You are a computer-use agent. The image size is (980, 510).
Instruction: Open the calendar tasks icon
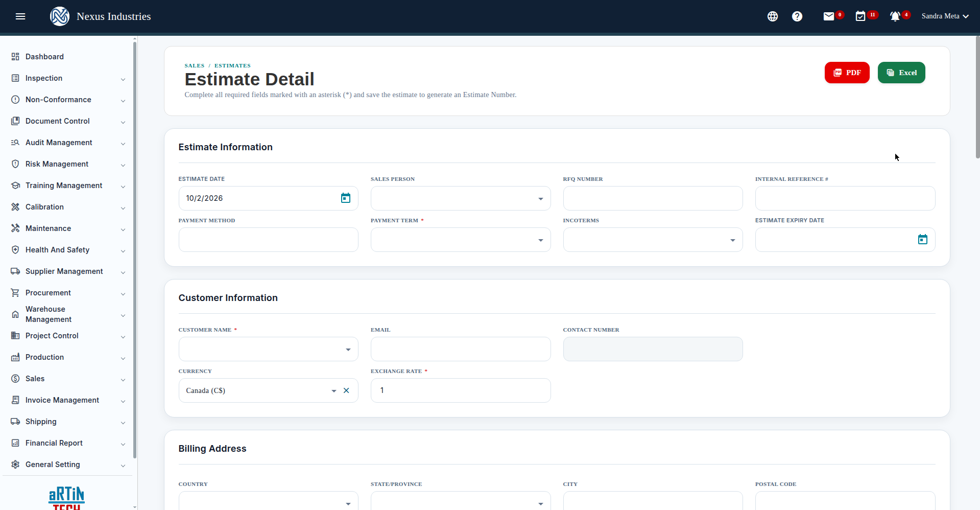[861, 16]
